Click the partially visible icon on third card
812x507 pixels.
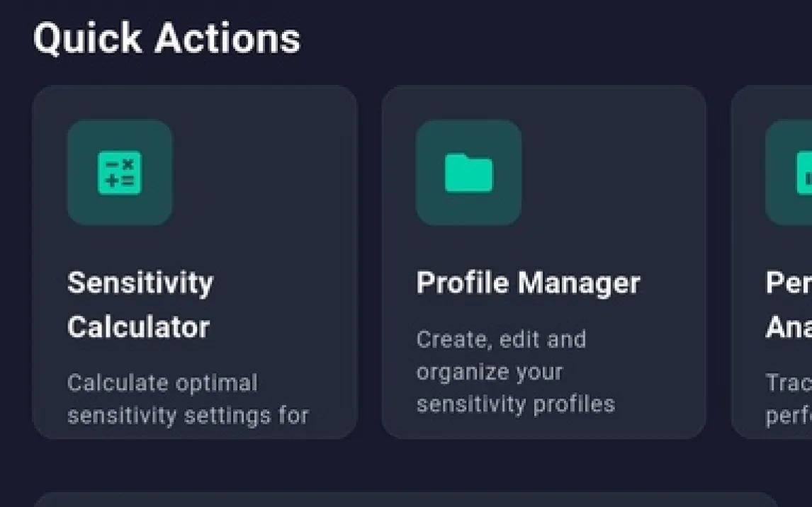click(804, 173)
